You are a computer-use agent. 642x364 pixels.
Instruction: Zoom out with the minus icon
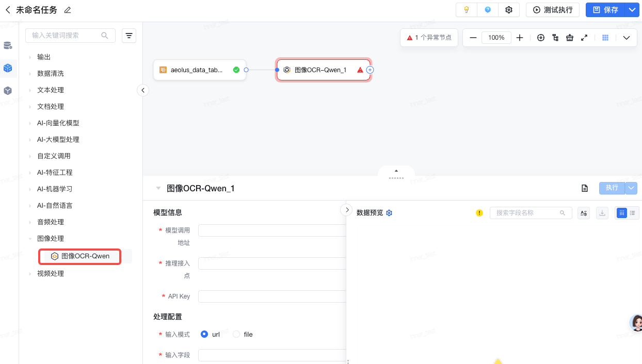473,38
